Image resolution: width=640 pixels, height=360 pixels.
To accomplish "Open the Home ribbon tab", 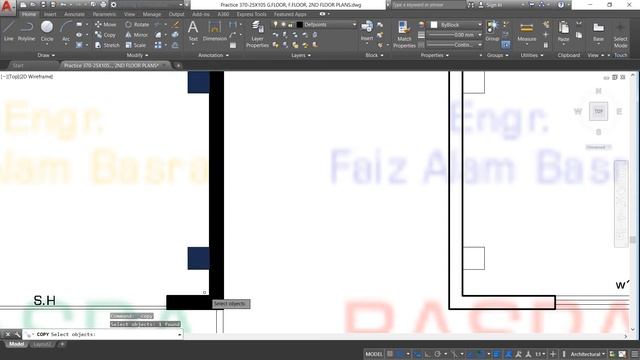I will click(x=29, y=14).
